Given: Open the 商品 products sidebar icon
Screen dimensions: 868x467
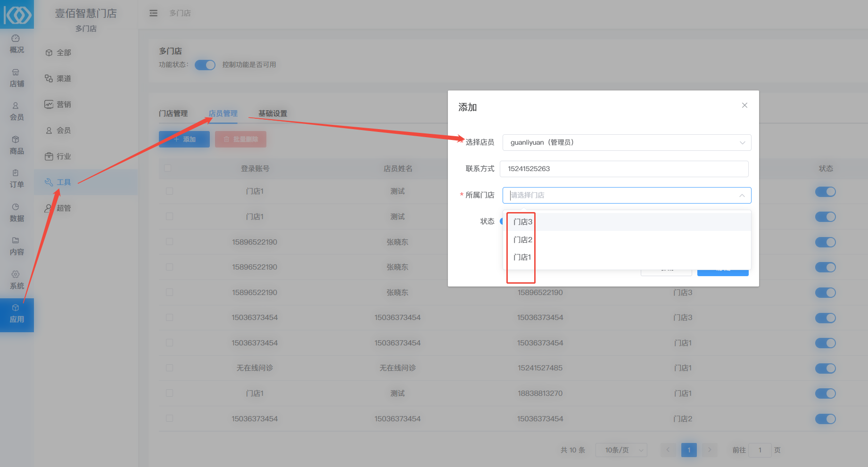Looking at the screenshot, I should [16, 139].
